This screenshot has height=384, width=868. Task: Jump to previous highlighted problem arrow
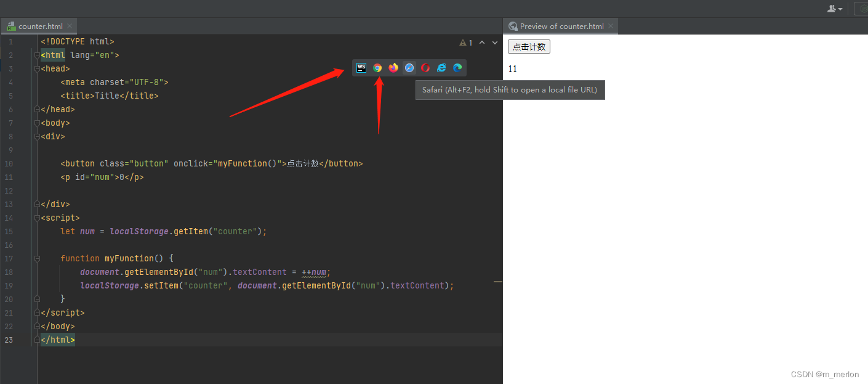tap(482, 43)
